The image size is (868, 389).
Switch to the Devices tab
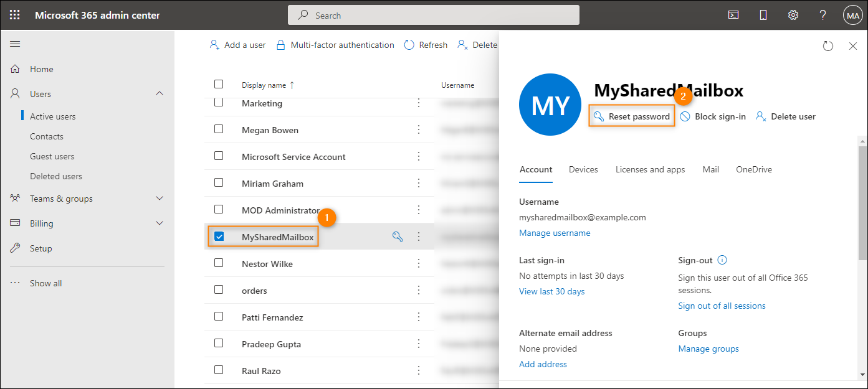click(583, 169)
